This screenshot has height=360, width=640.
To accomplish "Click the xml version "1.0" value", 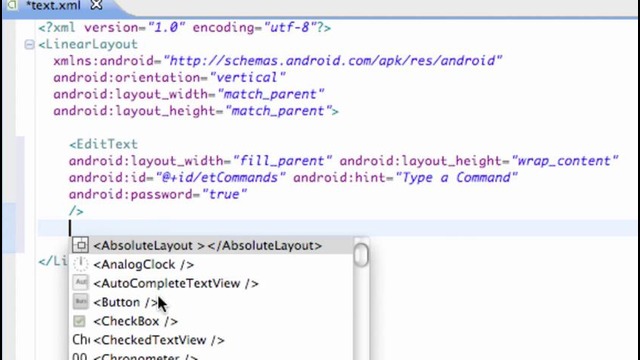I will point(167,28).
